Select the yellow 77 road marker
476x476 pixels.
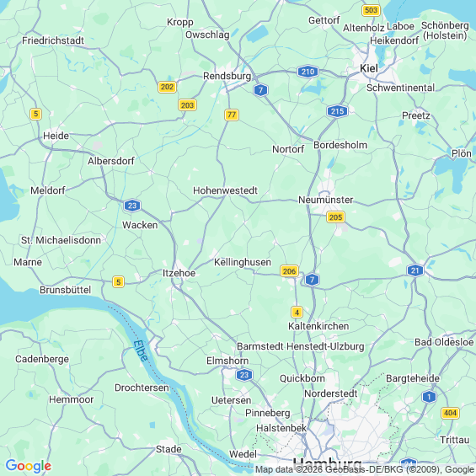point(232,115)
